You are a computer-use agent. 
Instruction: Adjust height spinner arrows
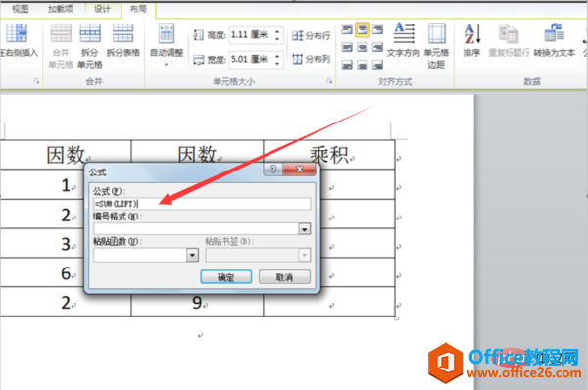click(x=277, y=35)
